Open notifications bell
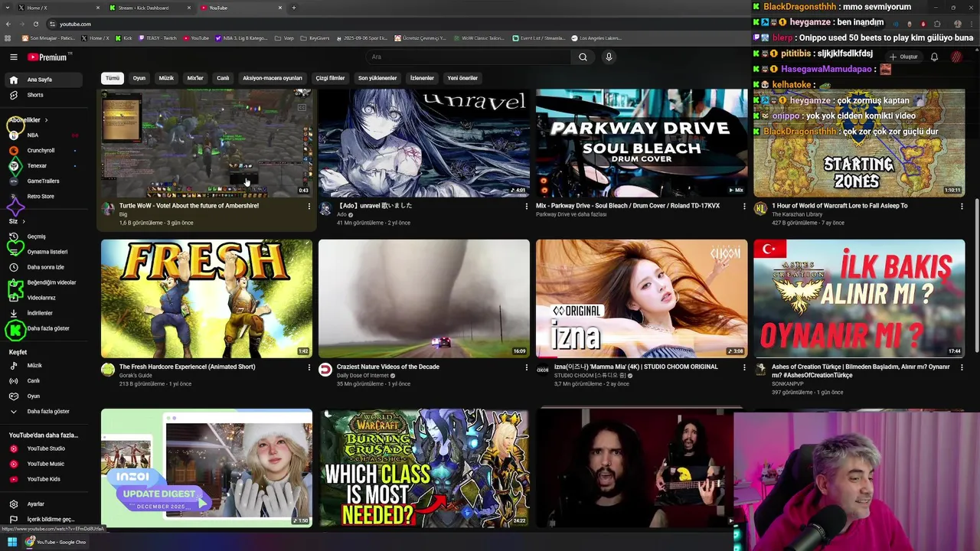Viewport: 980px width, 551px height. 934,57
